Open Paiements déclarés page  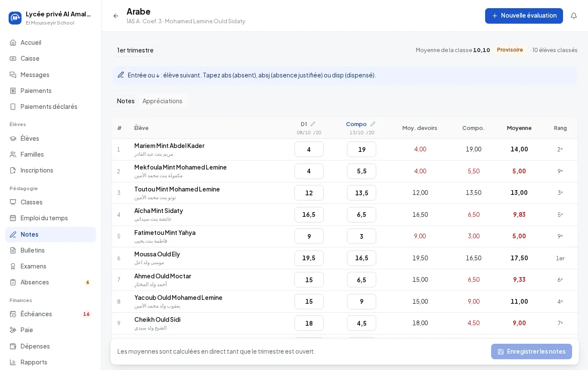[x=50, y=107]
